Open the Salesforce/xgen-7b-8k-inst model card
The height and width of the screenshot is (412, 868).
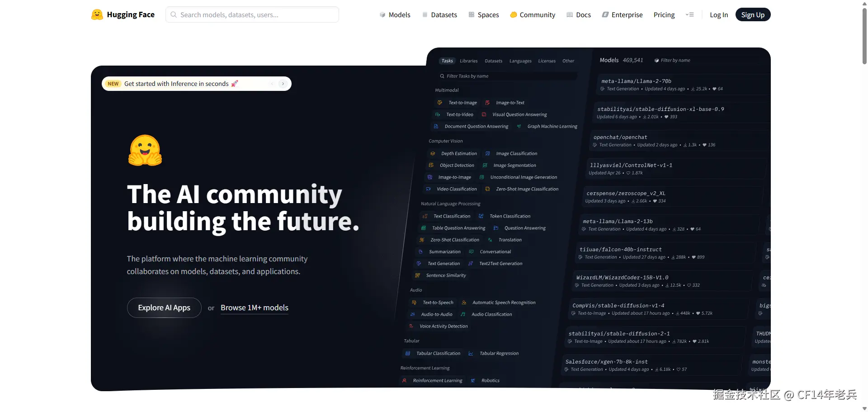(651, 365)
